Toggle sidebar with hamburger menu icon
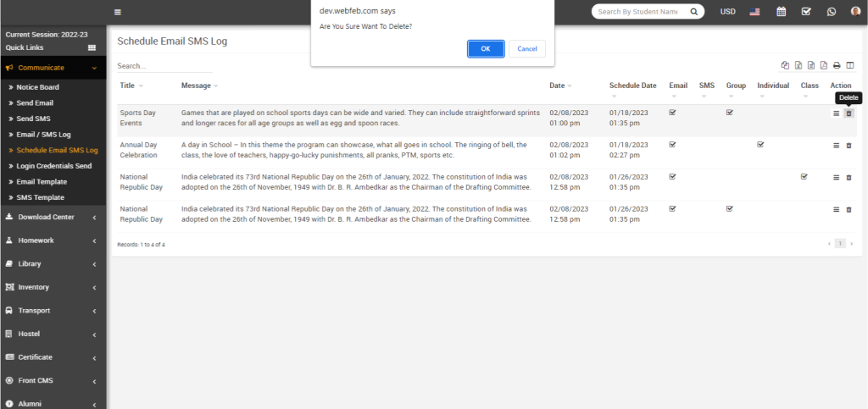Viewport: 868px width, 409px height. (118, 12)
